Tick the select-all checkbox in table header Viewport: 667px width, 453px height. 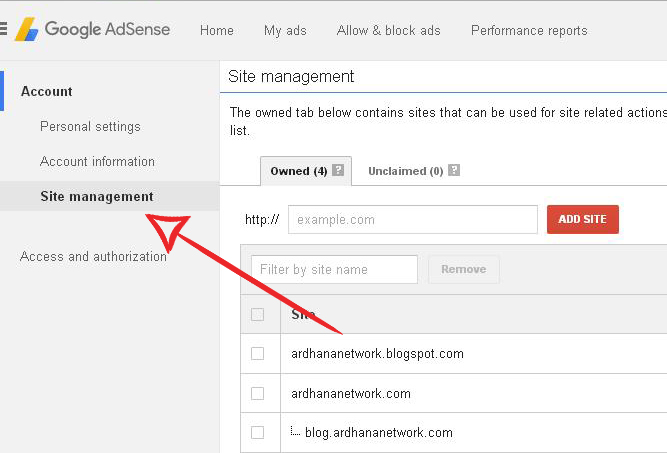pyautogui.click(x=257, y=314)
